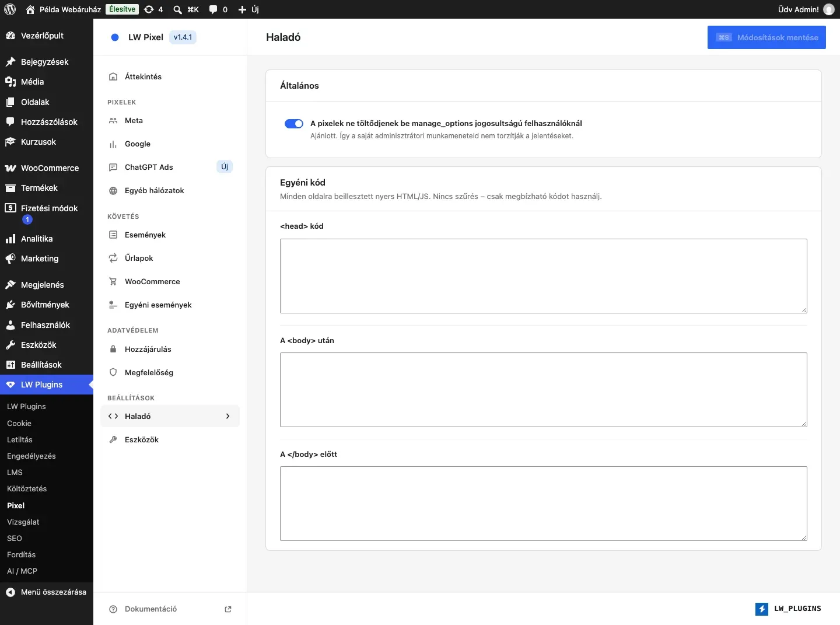Screen dimensions: 840x625
Task: Click the Vezérlőpult dashboard icon
Action: click(x=10, y=36)
